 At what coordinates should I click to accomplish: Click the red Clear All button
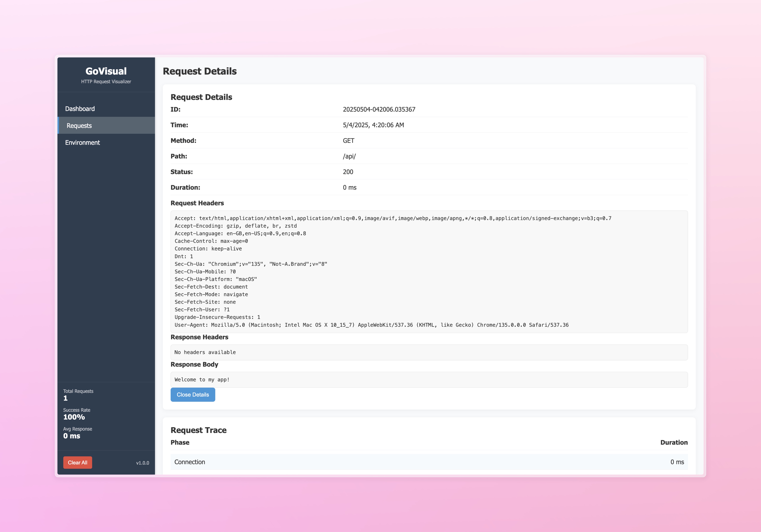[x=78, y=462]
